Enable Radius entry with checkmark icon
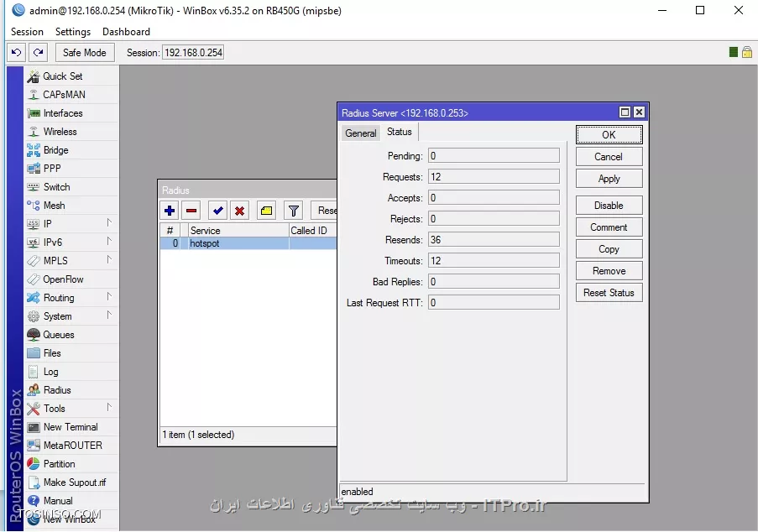Screen dimensions: 758x532 218,211
